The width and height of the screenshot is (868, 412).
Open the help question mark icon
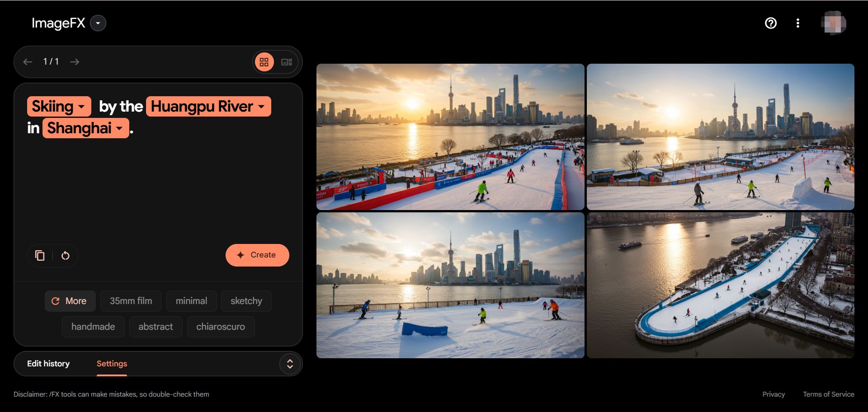point(771,23)
